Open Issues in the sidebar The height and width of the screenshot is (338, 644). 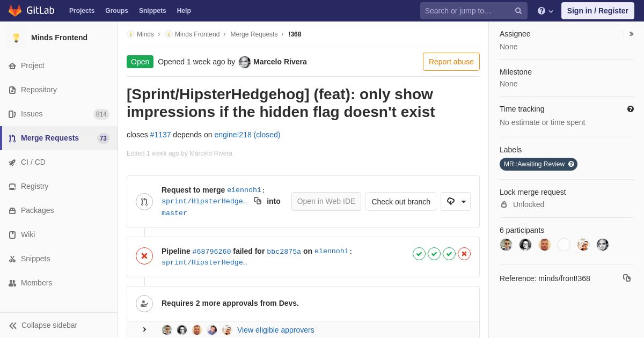point(32,114)
